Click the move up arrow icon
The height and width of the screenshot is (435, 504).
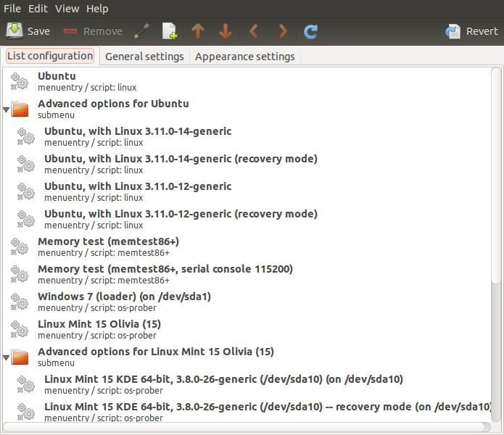[x=198, y=31]
